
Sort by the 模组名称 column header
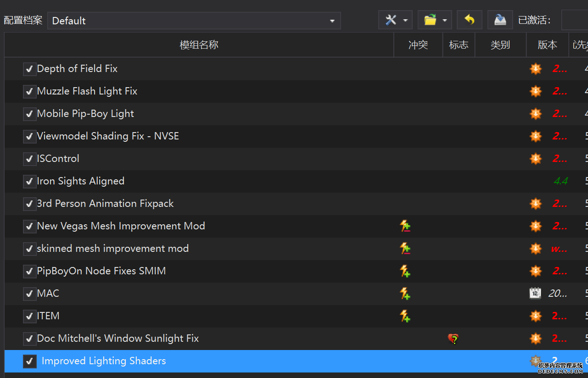[x=199, y=45]
